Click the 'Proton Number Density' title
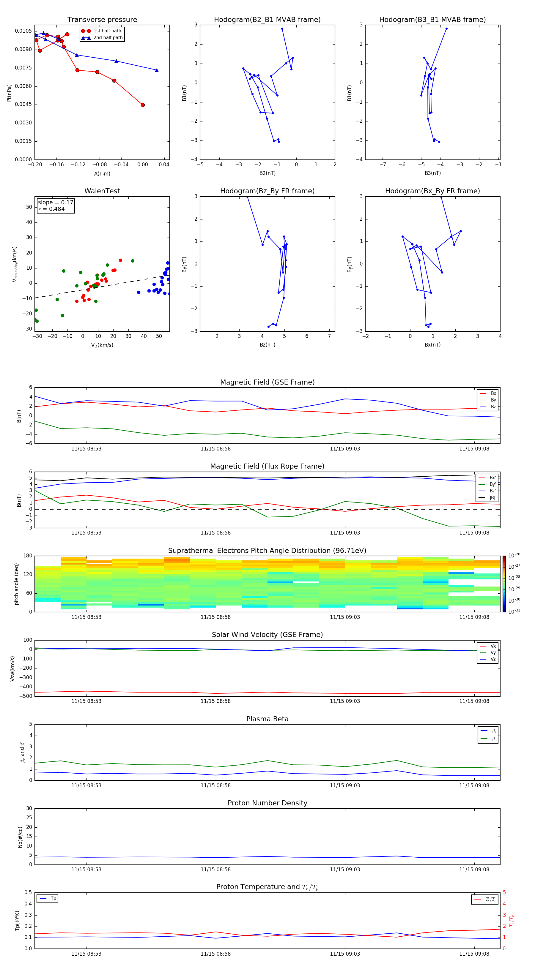Image resolution: width=535 pixels, height=980 pixels. pyautogui.click(x=267, y=803)
